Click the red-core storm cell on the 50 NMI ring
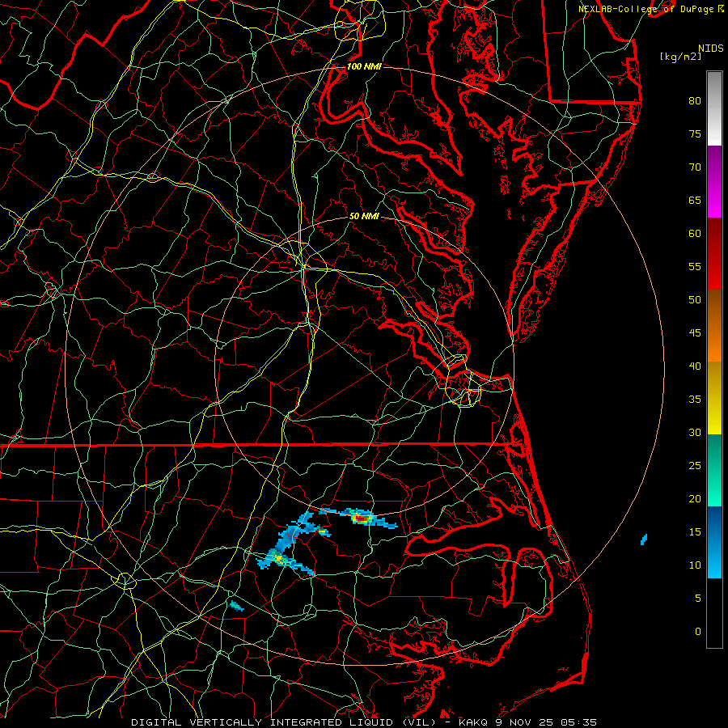 click(x=362, y=518)
